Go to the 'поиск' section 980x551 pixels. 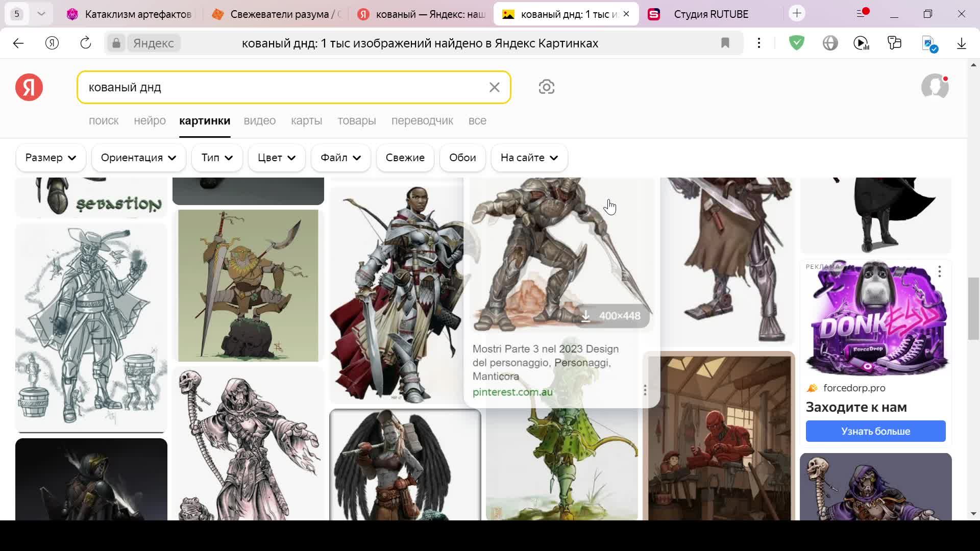[x=104, y=121]
